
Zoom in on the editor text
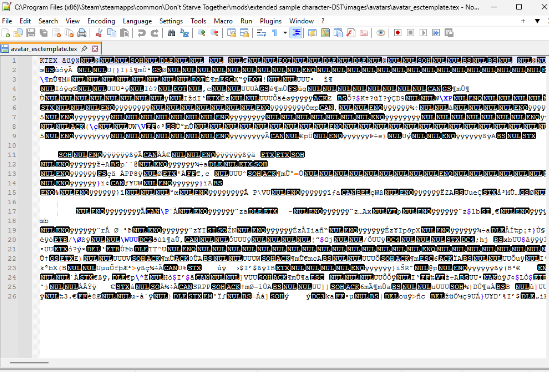pos(201,33)
